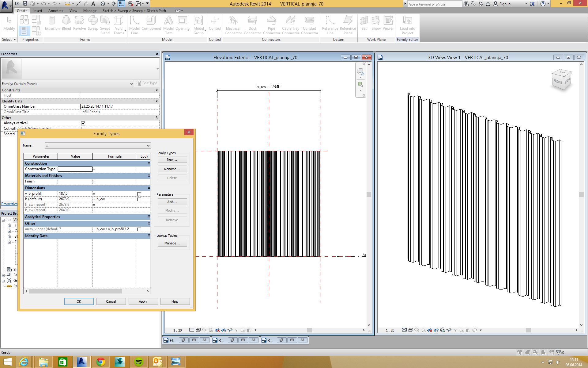Viewport: 588px width, 368px height.
Task: Open the family type Name dropdown
Action: tap(148, 146)
